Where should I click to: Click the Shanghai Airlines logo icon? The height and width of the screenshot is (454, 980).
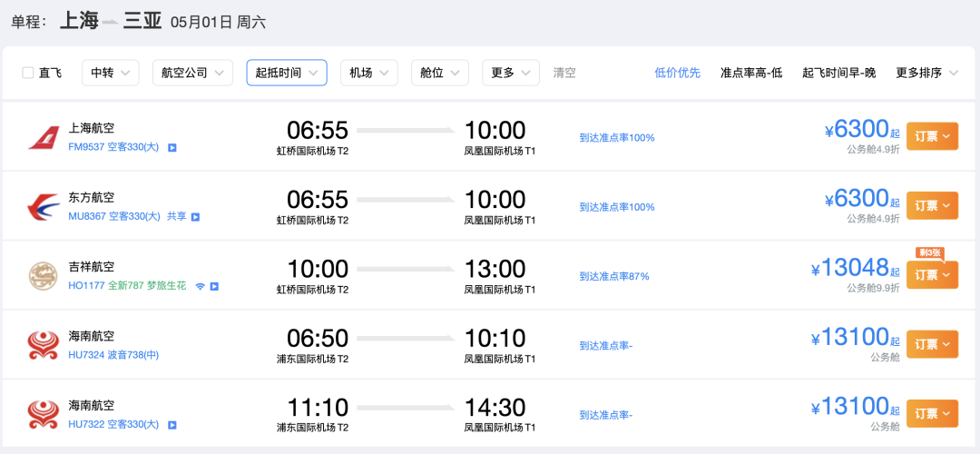pyautogui.click(x=44, y=138)
